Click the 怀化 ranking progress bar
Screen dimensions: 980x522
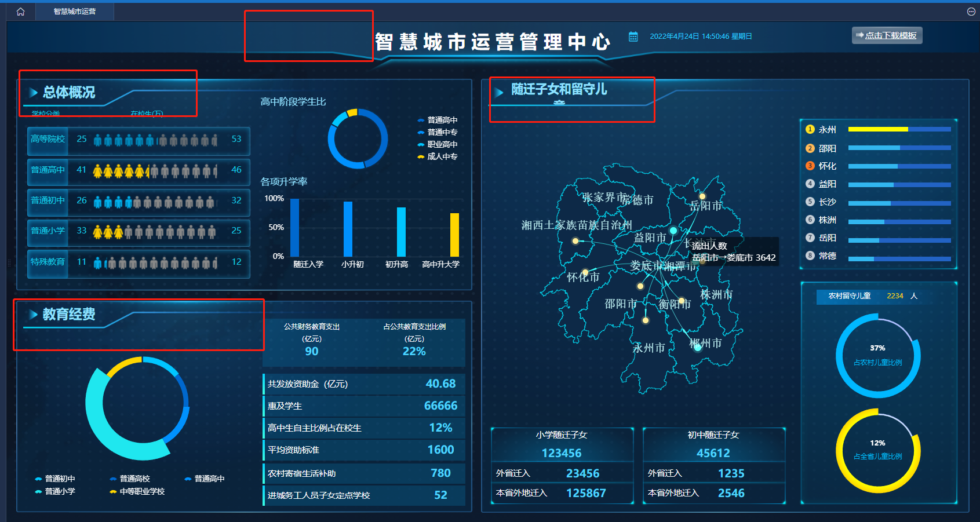point(899,166)
